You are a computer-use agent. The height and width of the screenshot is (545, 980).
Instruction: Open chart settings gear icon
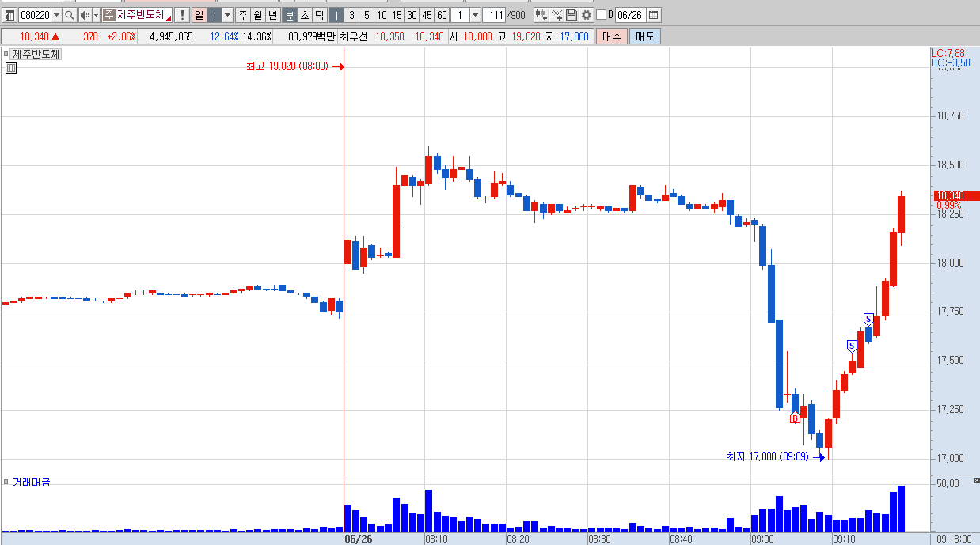[x=586, y=15]
